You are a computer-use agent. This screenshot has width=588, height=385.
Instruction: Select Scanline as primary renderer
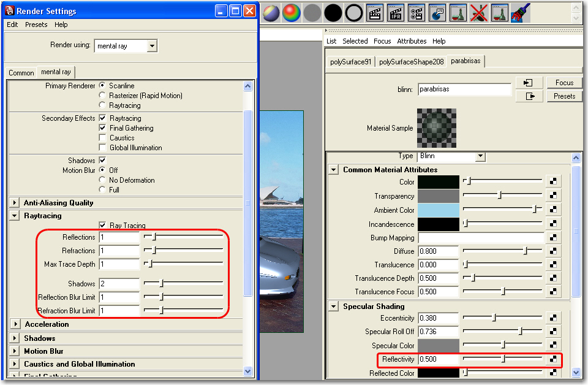click(x=102, y=85)
